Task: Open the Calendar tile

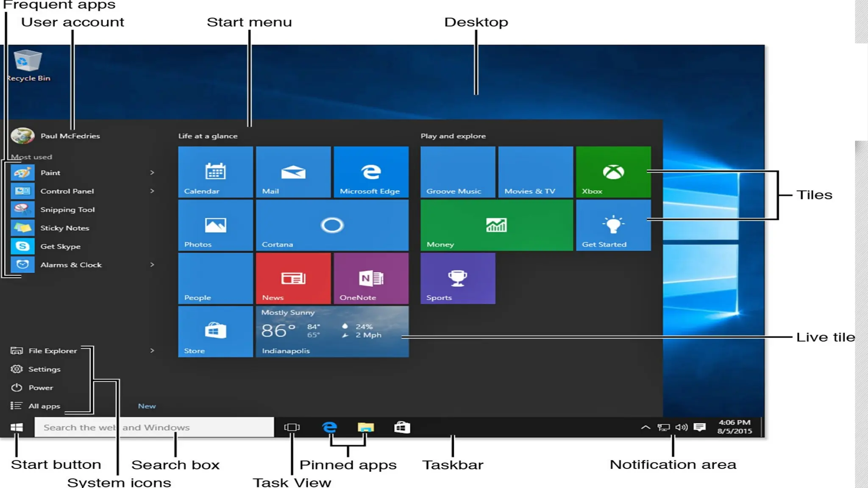Action: (215, 172)
